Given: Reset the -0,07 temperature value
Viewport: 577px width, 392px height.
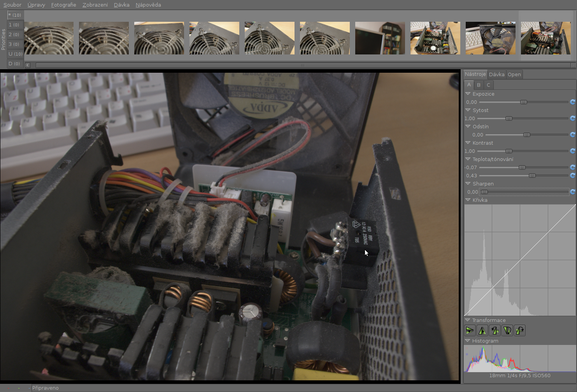Looking at the screenshot, I should pyautogui.click(x=572, y=167).
